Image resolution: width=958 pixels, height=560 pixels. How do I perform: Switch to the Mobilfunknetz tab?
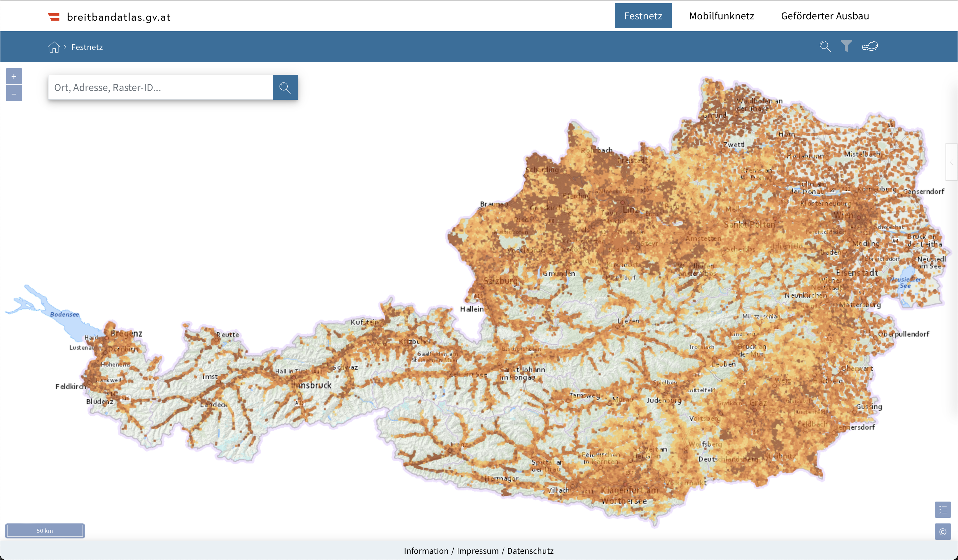721,16
